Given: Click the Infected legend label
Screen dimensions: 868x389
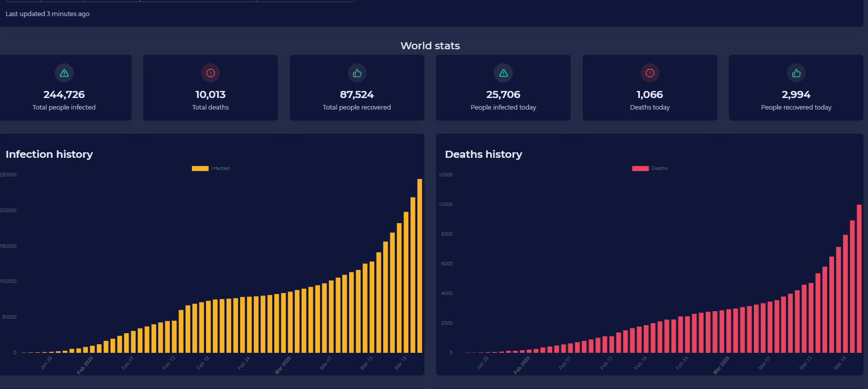Looking at the screenshot, I should click(220, 168).
